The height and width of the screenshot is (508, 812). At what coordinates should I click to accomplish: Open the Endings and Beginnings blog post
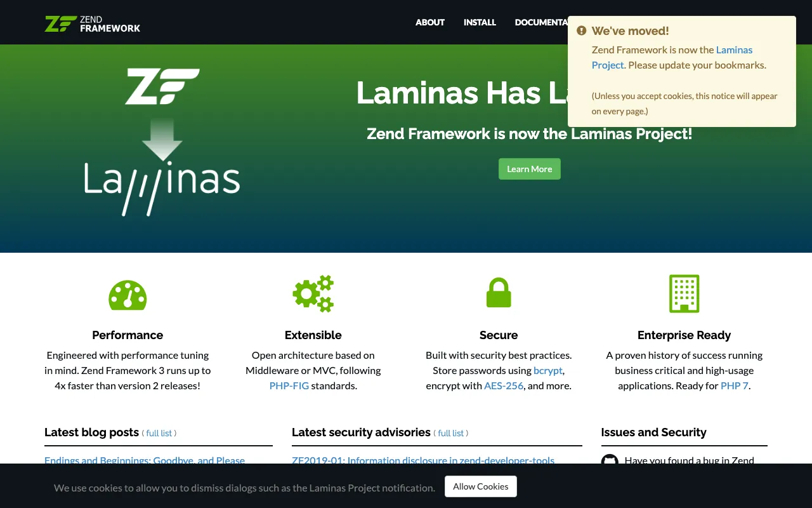point(145,460)
